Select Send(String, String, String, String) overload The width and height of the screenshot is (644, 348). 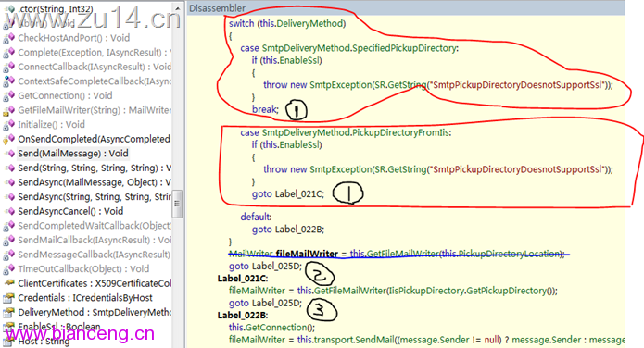[95, 168]
